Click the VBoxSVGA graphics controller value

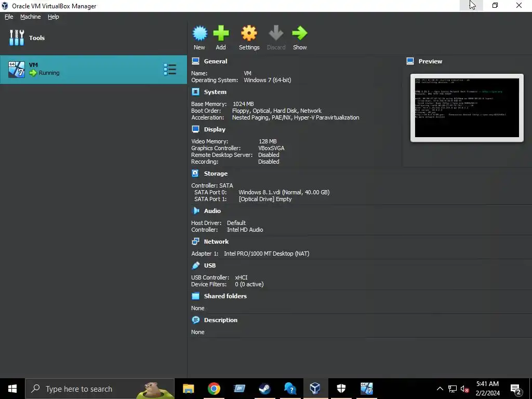pyautogui.click(x=271, y=148)
